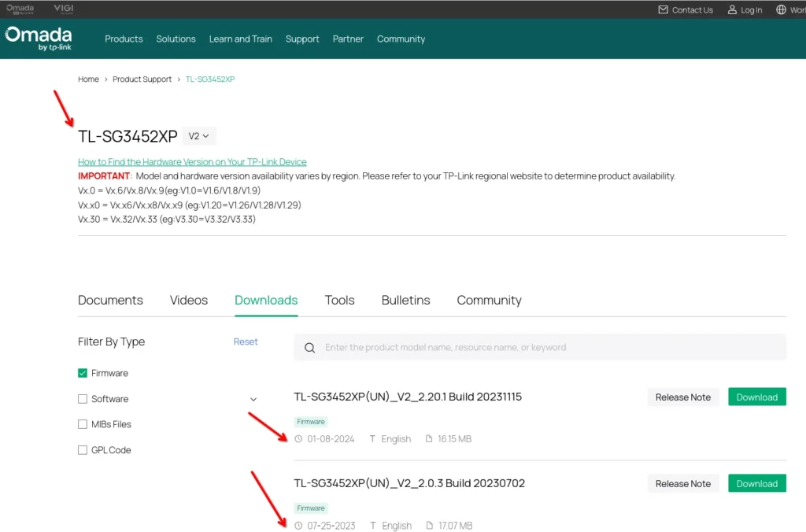Click the 01-08-2024 date text
The height and width of the screenshot is (532, 806).
331,439
